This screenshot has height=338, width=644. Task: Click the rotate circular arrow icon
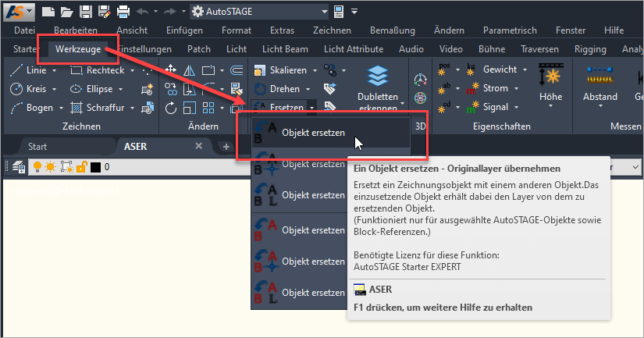click(170, 108)
